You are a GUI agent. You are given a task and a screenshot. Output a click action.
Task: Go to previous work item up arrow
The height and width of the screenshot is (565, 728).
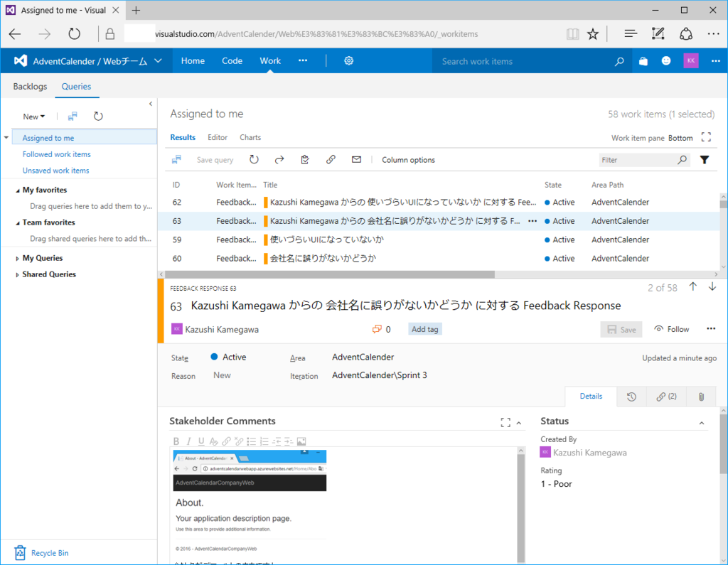pos(692,287)
